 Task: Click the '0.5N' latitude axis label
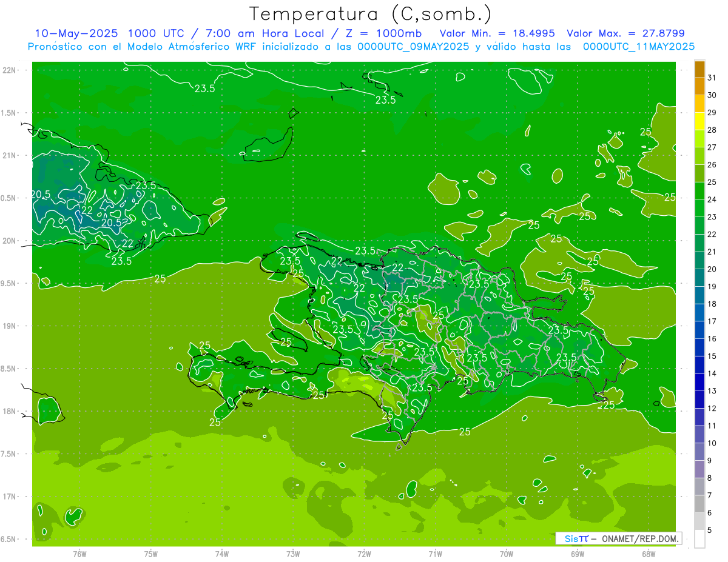pos(8,198)
